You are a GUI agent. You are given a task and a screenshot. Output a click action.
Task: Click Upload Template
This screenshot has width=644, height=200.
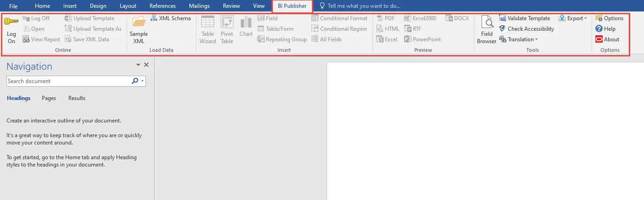coord(89,18)
